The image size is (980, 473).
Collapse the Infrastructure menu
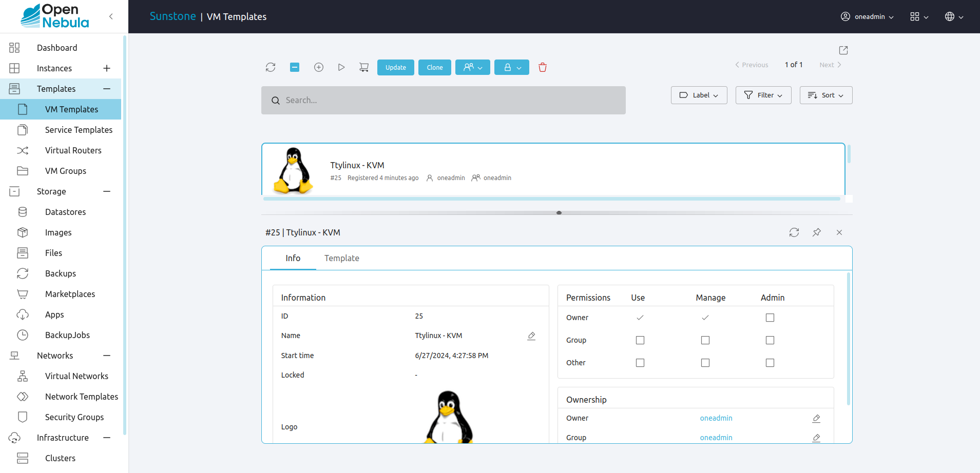107,438
